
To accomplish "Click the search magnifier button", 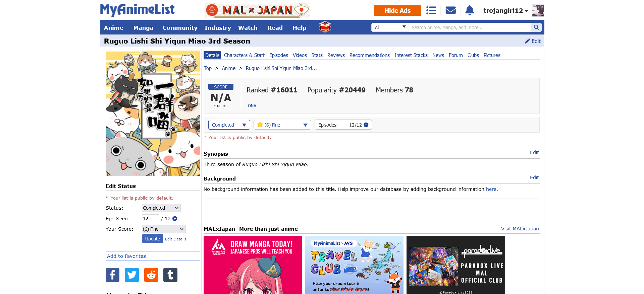I will 536,27.
